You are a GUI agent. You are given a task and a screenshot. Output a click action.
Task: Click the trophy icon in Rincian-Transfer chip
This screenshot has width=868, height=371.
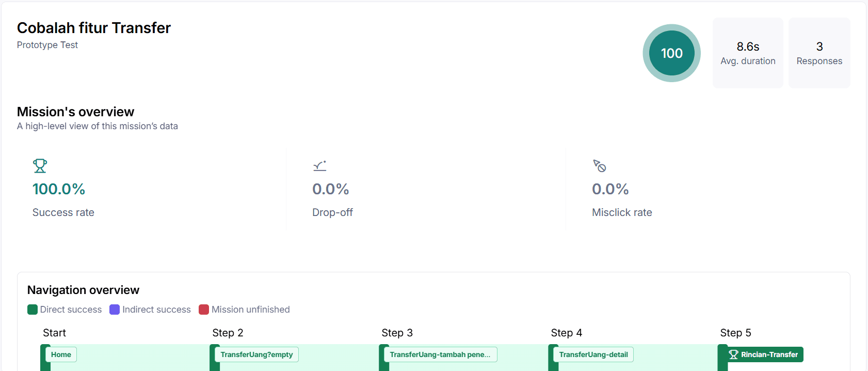733,354
